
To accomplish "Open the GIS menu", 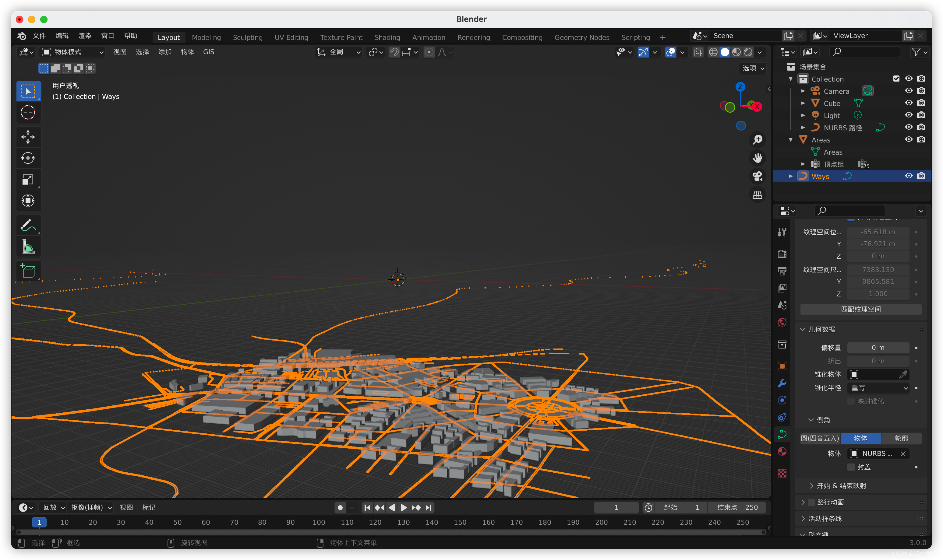I will [x=208, y=52].
